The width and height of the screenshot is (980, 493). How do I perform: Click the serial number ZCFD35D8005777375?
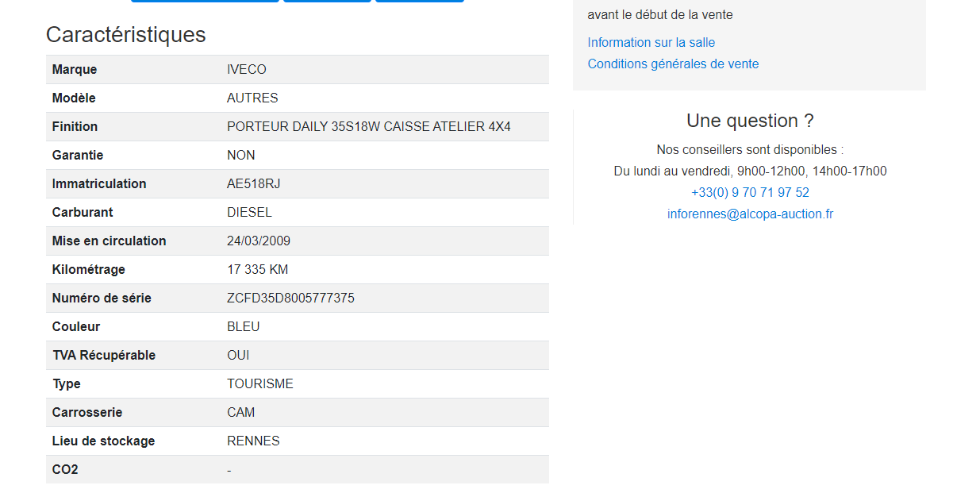click(x=290, y=298)
